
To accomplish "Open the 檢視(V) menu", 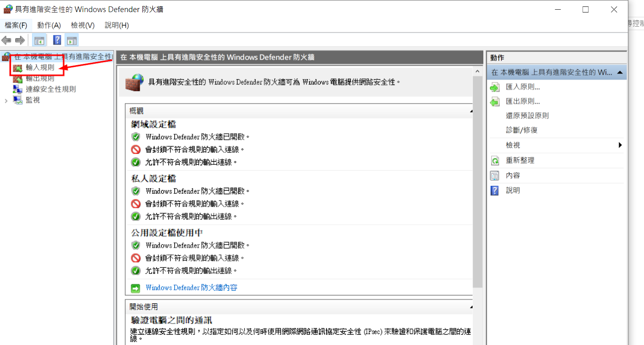I will pos(83,25).
